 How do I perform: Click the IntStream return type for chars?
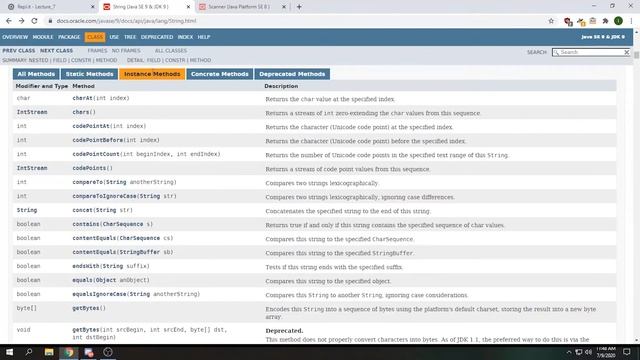pyautogui.click(x=32, y=112)
